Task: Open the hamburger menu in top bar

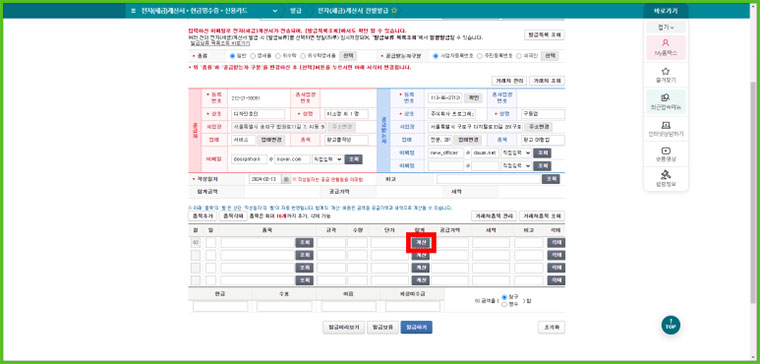Action: point(133,10)
